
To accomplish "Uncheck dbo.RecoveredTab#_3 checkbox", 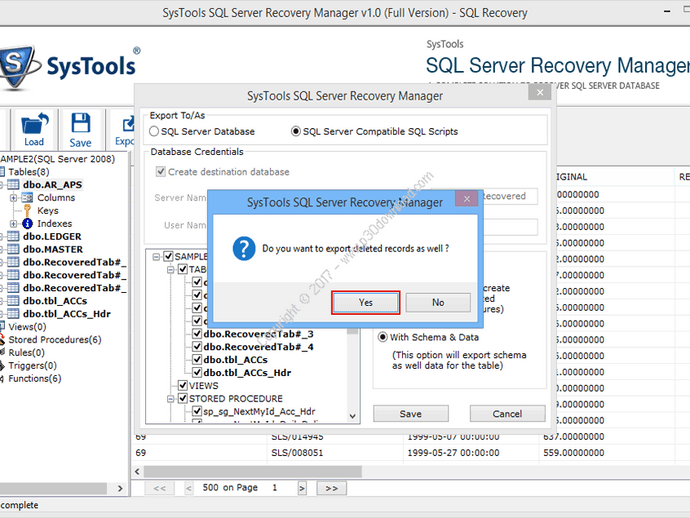I will point(197,334).
